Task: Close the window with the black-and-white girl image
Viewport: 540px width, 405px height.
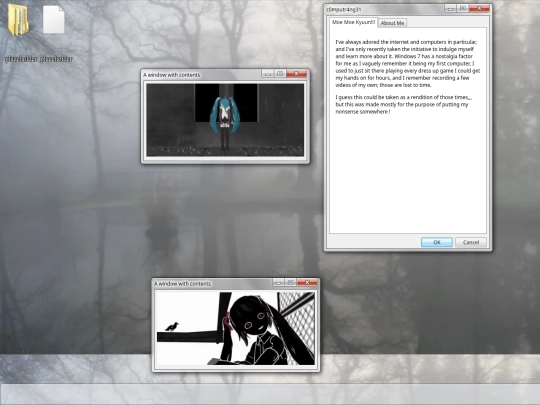Action: coord(307,282)
